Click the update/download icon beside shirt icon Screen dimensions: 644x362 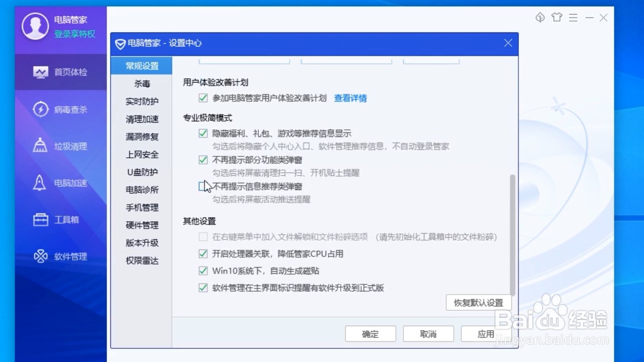pyautogui.click(x=540, y=17)
